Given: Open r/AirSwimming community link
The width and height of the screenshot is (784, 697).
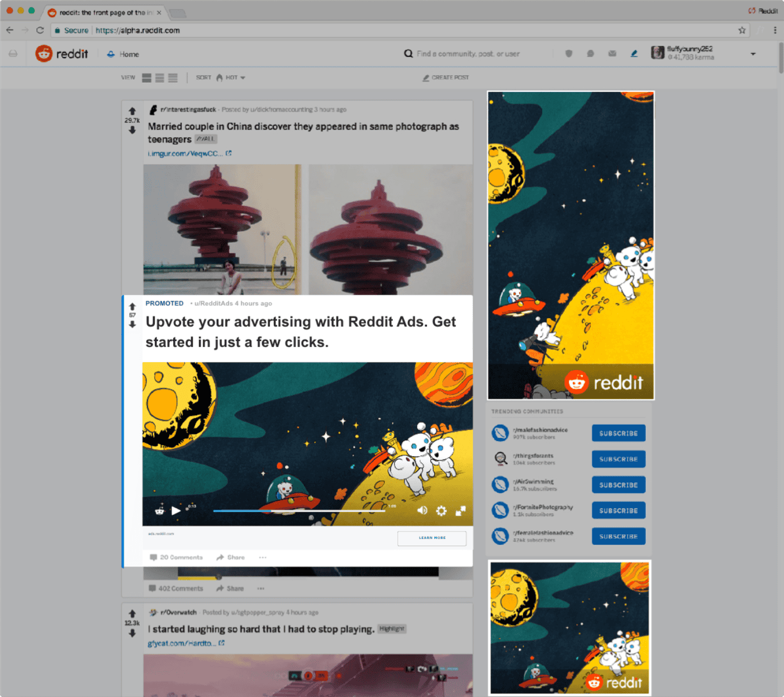Looking at the screenshot, I should (533, 481).
